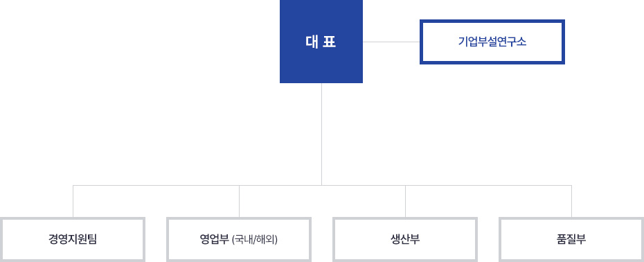
Task: Select the 기업부설연구소 box
Action: (492, 42)
